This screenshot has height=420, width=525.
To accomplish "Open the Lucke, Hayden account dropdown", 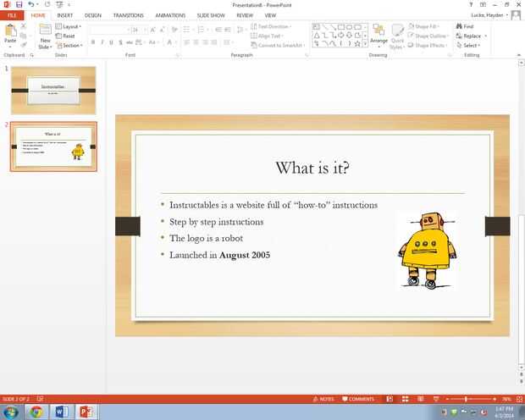I will 489,15.
